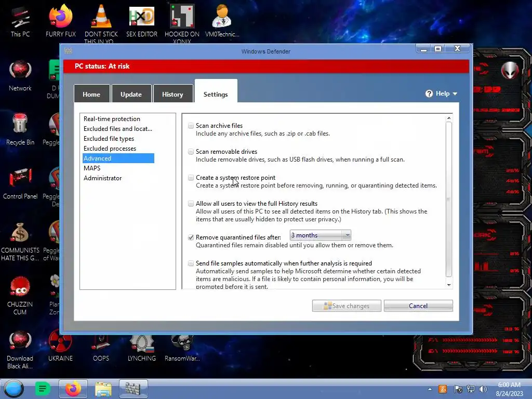This screenshot has width=532, height=399.
Task: Open the COMMUNISTS HATE THIS G... money bag icon
Action: click(20, 241)
